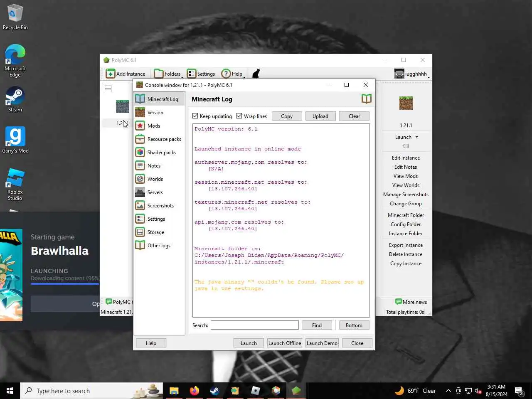
Task: Select the Garry's Mod desktop icon
Action: [15, 140]
